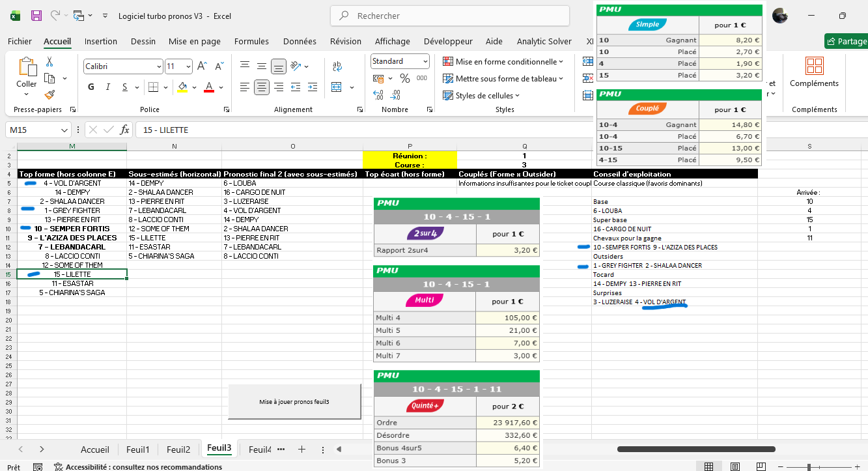Align text to the top
The width and height of the screenshot is (868, 471).
[245, 66]
